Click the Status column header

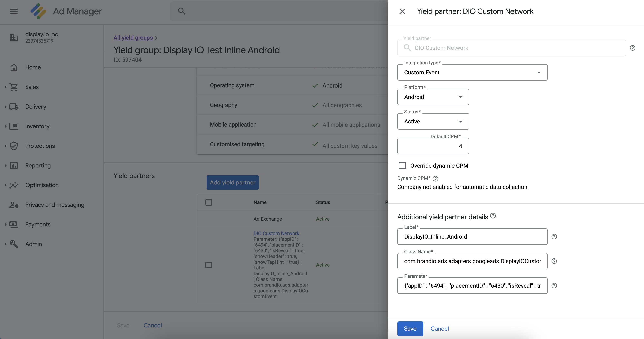pyautogui.click(x=323, y=202)
